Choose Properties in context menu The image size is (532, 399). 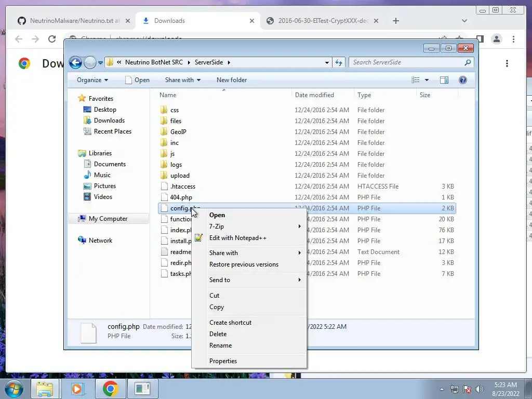(249, 361)
